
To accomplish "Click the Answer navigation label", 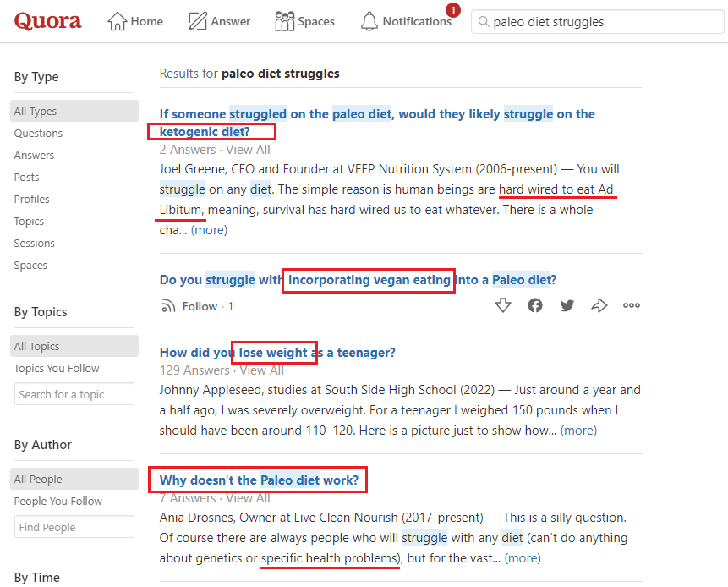I will point(230,21).
